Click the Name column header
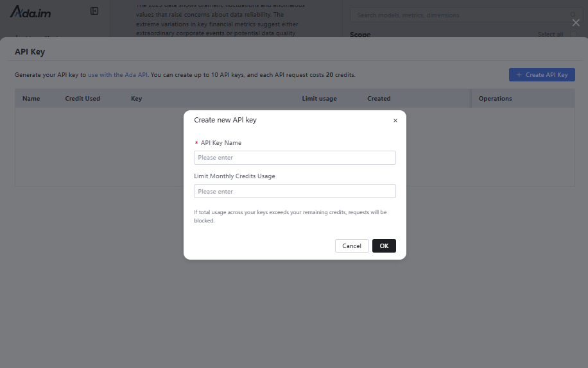 tap(31, 99)
